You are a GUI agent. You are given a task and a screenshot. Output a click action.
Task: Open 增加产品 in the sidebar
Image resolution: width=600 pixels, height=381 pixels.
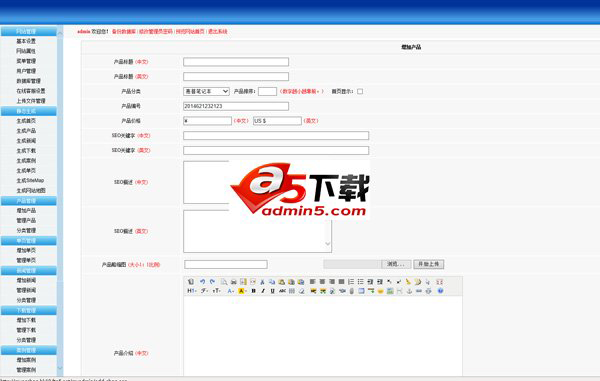[26, 210]
